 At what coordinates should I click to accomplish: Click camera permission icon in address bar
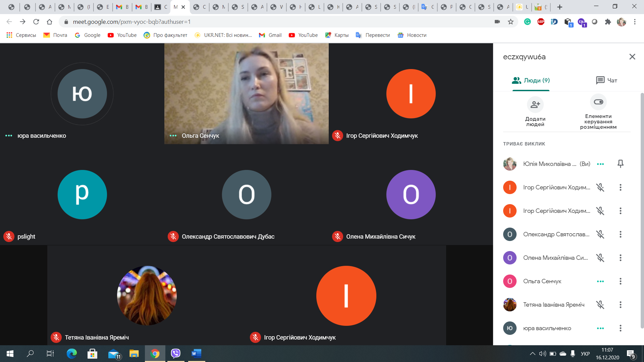pos(497,22)
